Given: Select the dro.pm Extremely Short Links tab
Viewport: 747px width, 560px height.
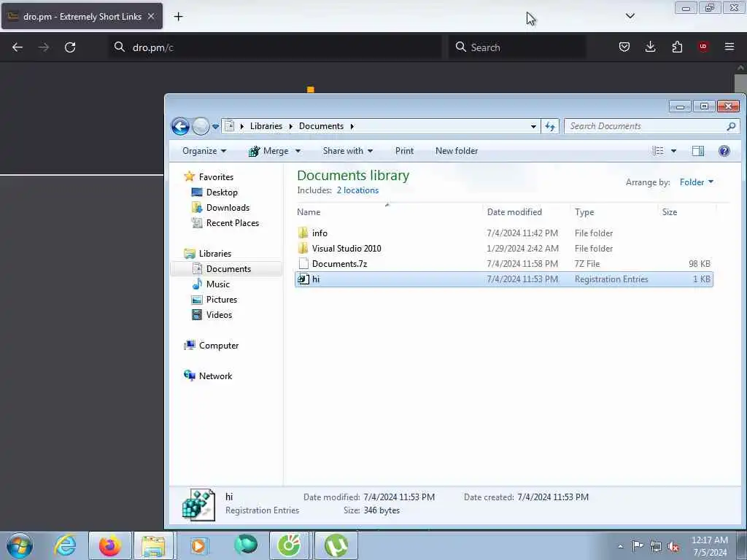Looking at the screenshot, I should 82,17.
